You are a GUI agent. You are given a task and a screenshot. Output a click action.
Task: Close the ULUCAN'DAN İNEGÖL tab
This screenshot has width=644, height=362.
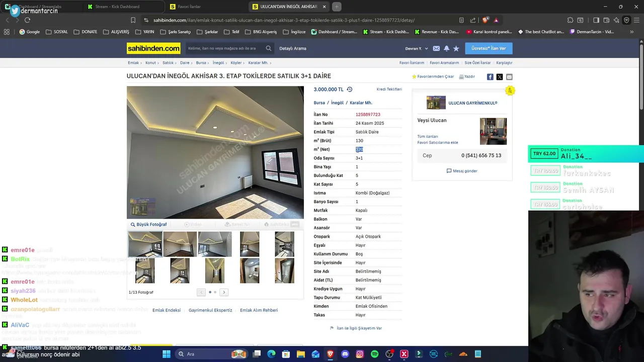click(324, 7)
